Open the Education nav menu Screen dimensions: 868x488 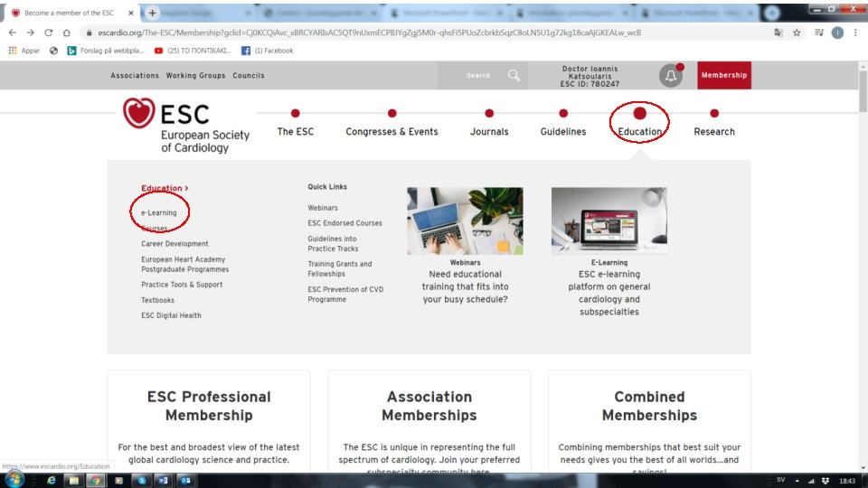coord(639,131)
